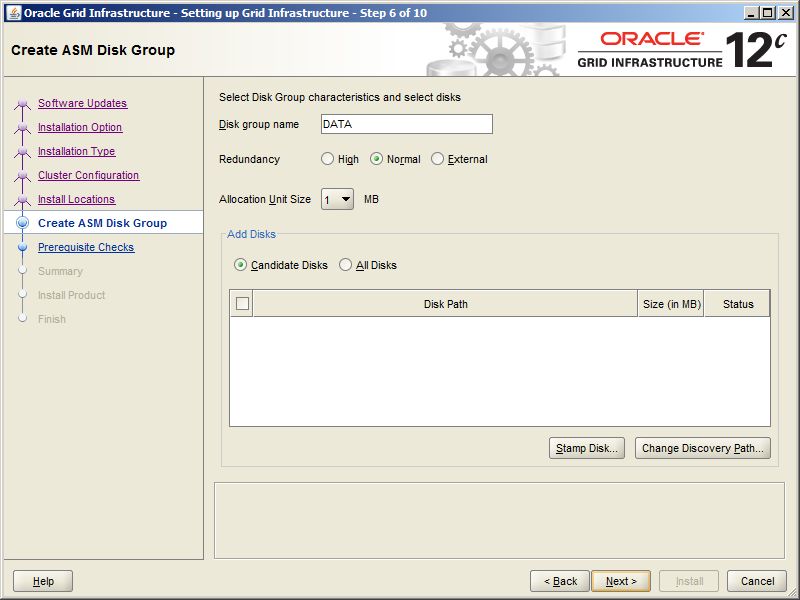Click the Java icon in title bar
Viewport: 800px width, 600px height.
click(x=14, y=13)
